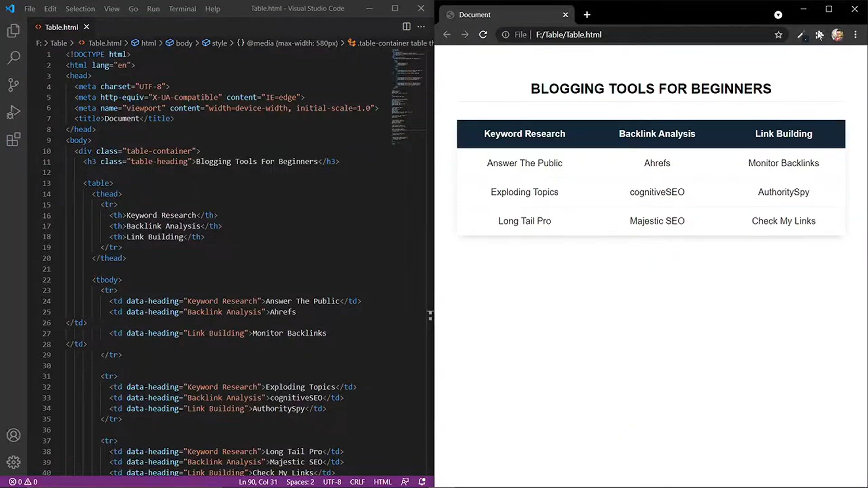Click the split editor right icon
This screenshot has width=868, height=488.
406,27
